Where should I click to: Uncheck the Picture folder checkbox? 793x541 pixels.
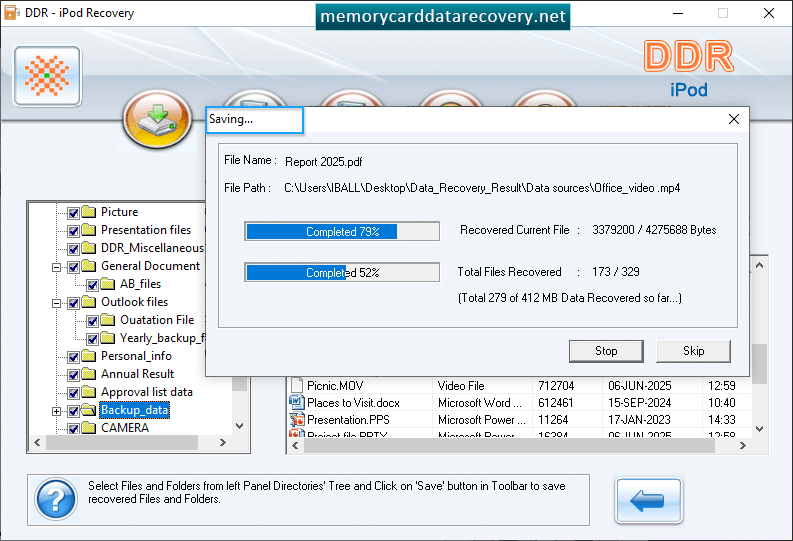click(x=73, y=213)
